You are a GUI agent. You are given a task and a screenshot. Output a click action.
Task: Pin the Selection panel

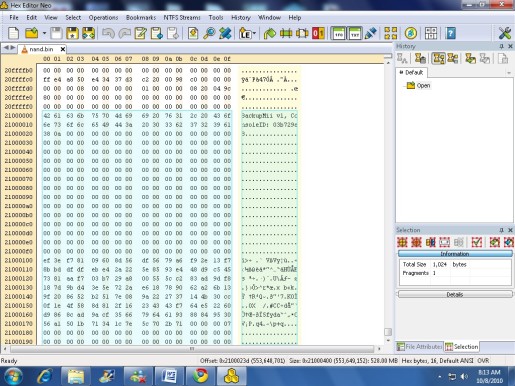(x=501, y=230)
